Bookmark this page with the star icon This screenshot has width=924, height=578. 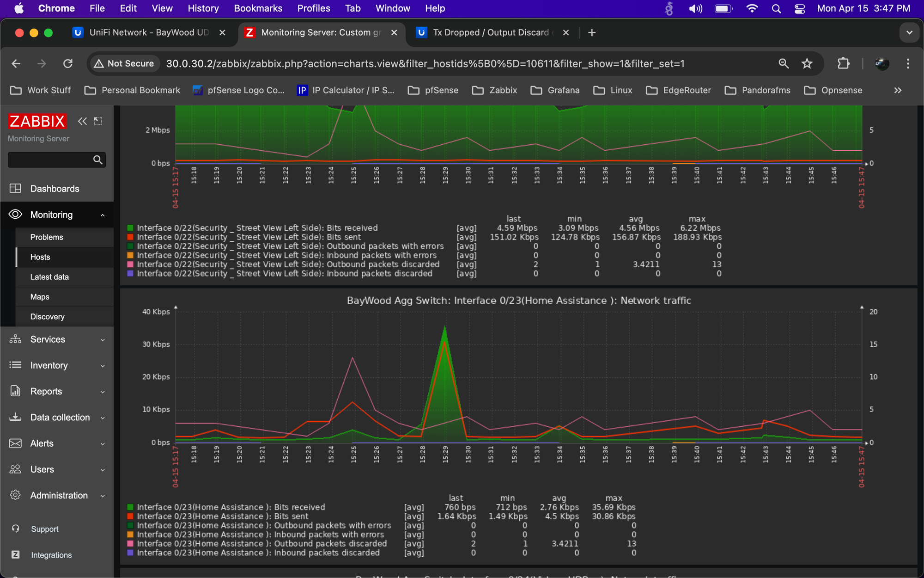point(807,64)
